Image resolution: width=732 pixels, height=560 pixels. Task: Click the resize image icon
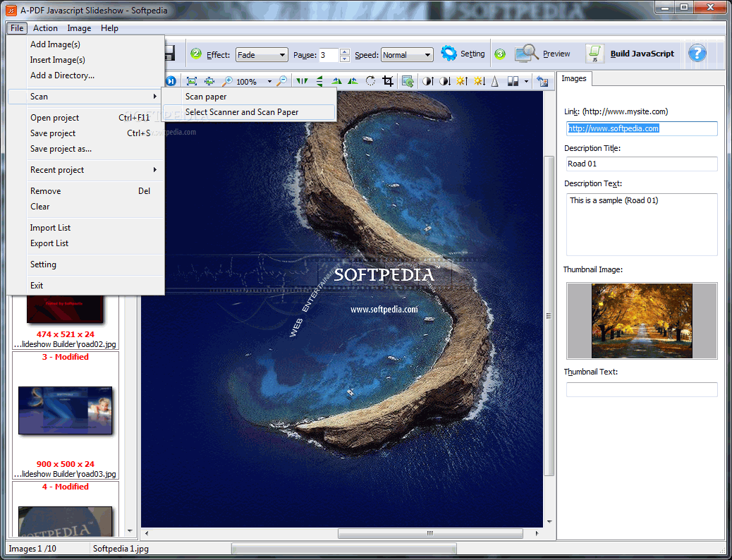click(x=408, y=81)
